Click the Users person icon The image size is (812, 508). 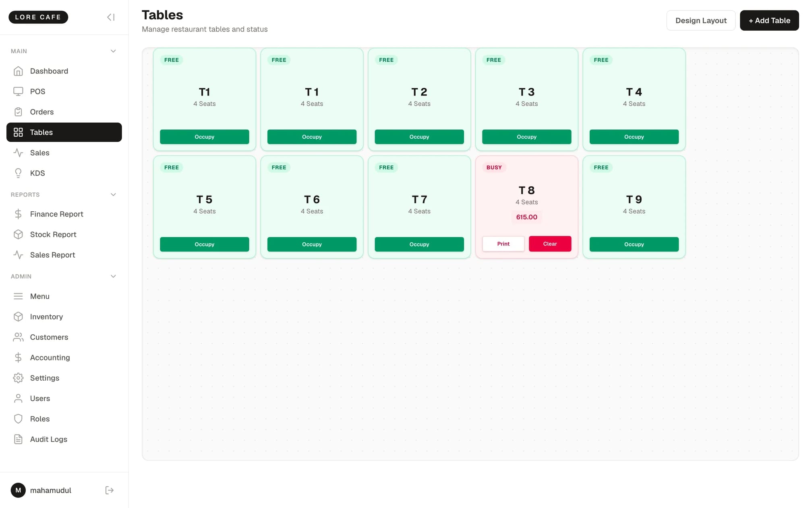click(x=18, y=398)
